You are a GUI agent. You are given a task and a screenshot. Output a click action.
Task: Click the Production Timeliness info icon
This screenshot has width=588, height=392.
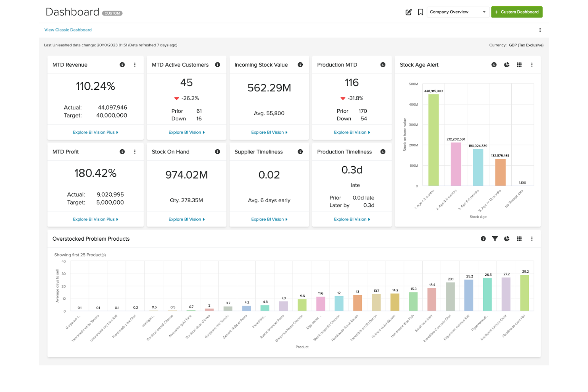coord(383,152)
